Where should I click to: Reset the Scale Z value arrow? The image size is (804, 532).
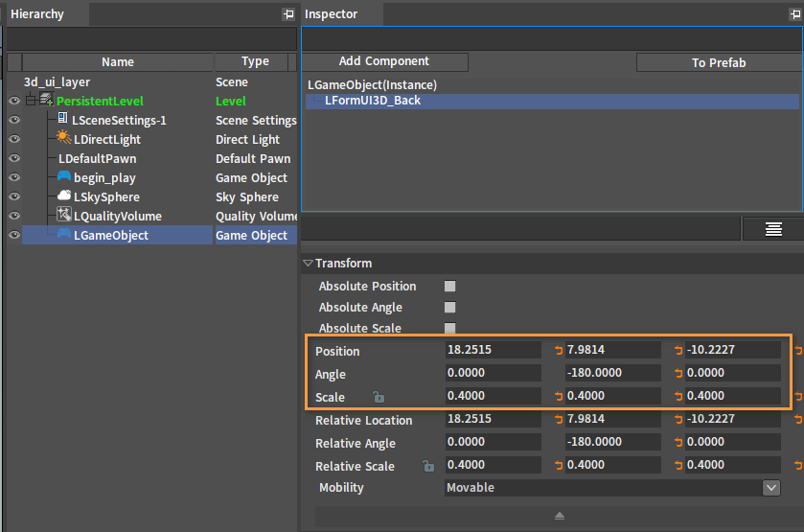click(x=798, y=397)
